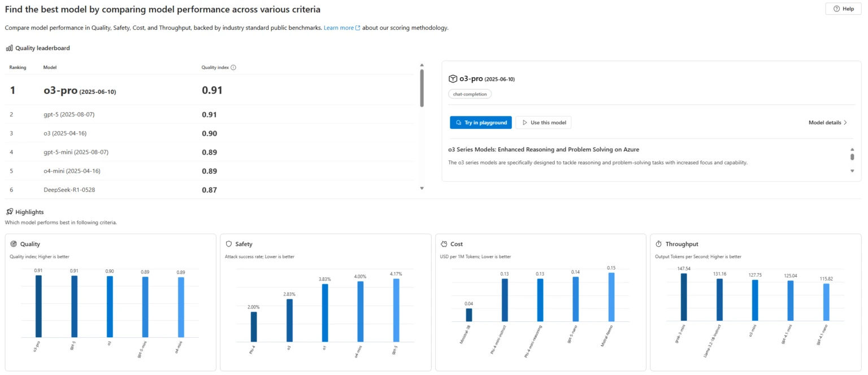Click the o3-pro model cube icon

(x=453, y=79)
